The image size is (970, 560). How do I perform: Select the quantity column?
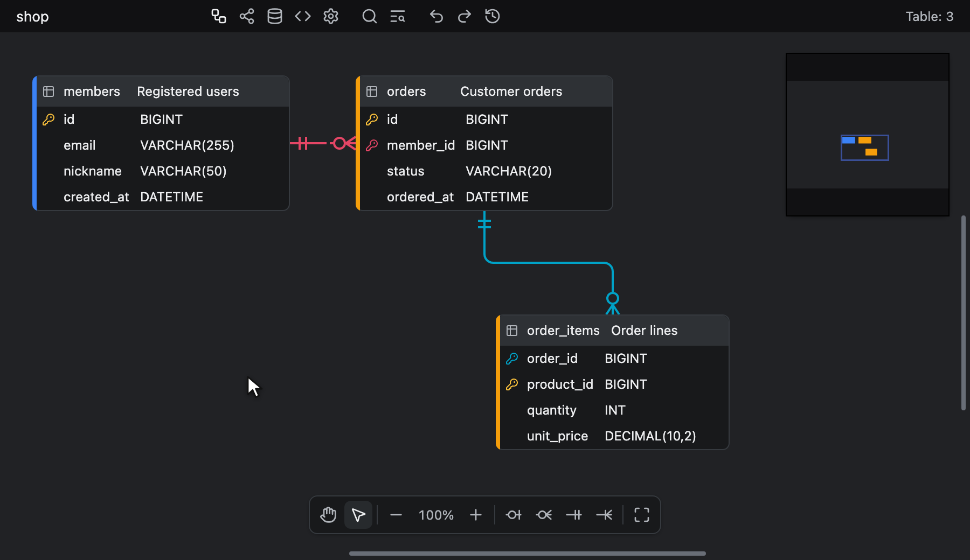614,410
